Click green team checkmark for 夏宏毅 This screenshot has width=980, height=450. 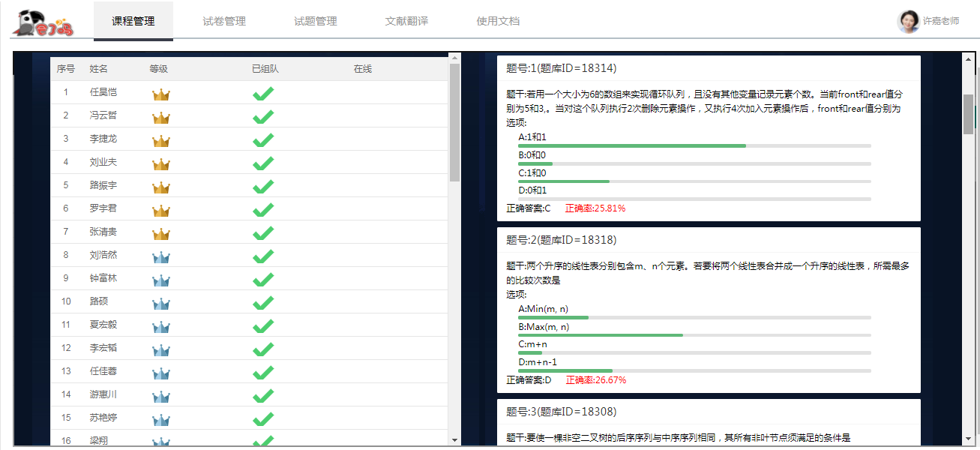[x=262, y=326]
